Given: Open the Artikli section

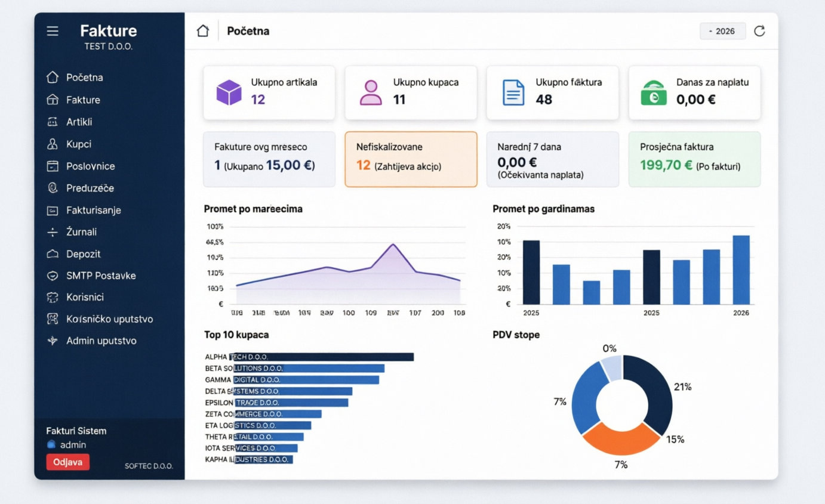Looking at the screenshot, I should 79,122.
